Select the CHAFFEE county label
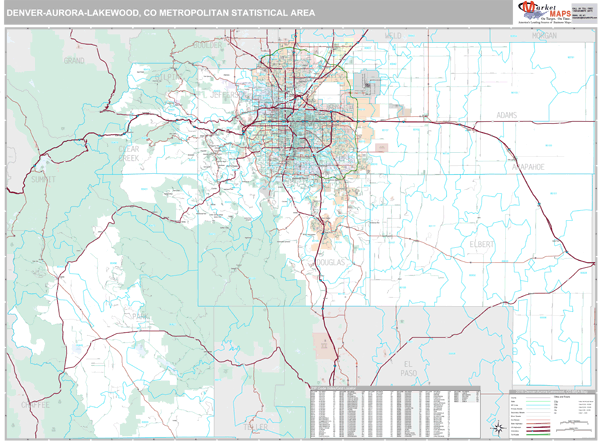Screen dimensions: 600x441 coord(35,405)
